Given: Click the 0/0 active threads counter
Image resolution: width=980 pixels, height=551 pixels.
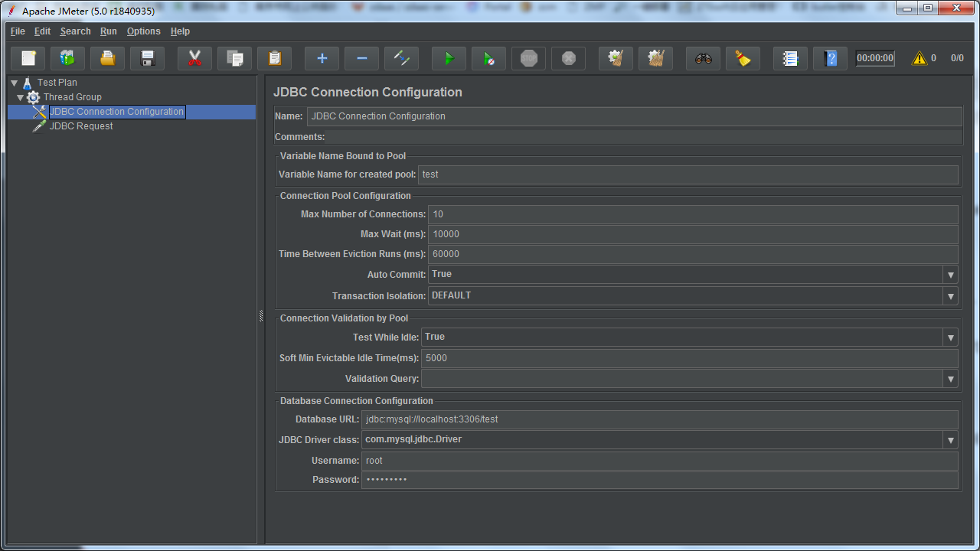Looking at the screenshot, I should point(957,58).
